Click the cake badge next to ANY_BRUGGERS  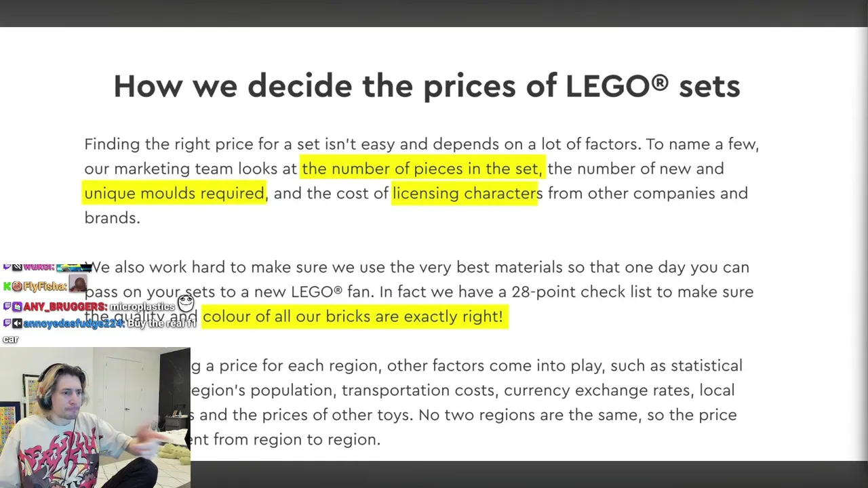pos(17,307)
